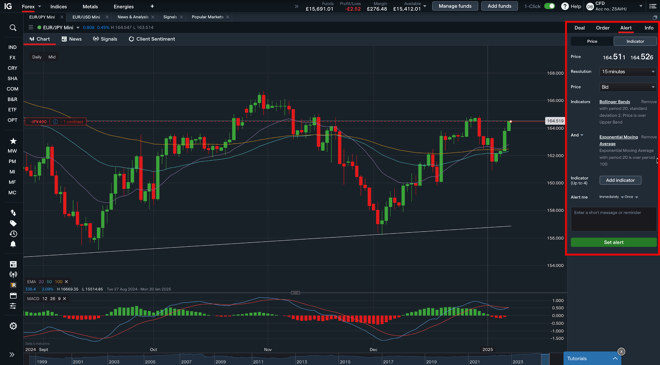The width and height of the screenshot is (660, 365).
Task: Open the FX markets shortcut in sidebar
Action: 12,58
